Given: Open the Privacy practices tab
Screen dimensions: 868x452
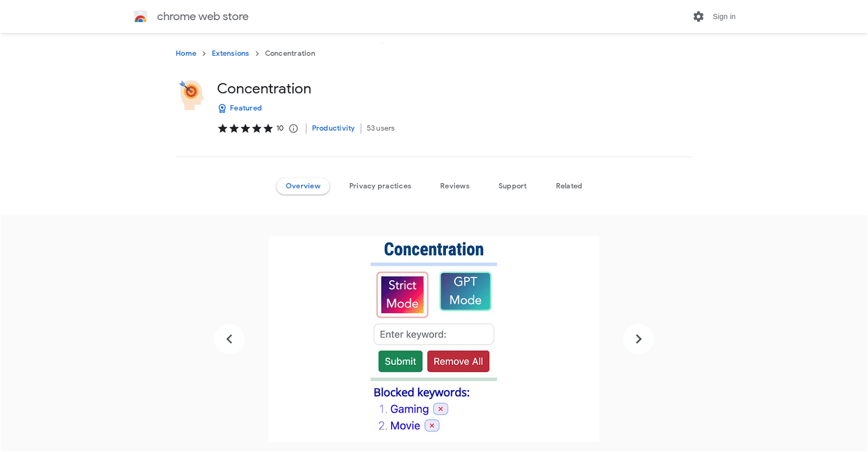Looking at the screenshot, I should 380,186.
